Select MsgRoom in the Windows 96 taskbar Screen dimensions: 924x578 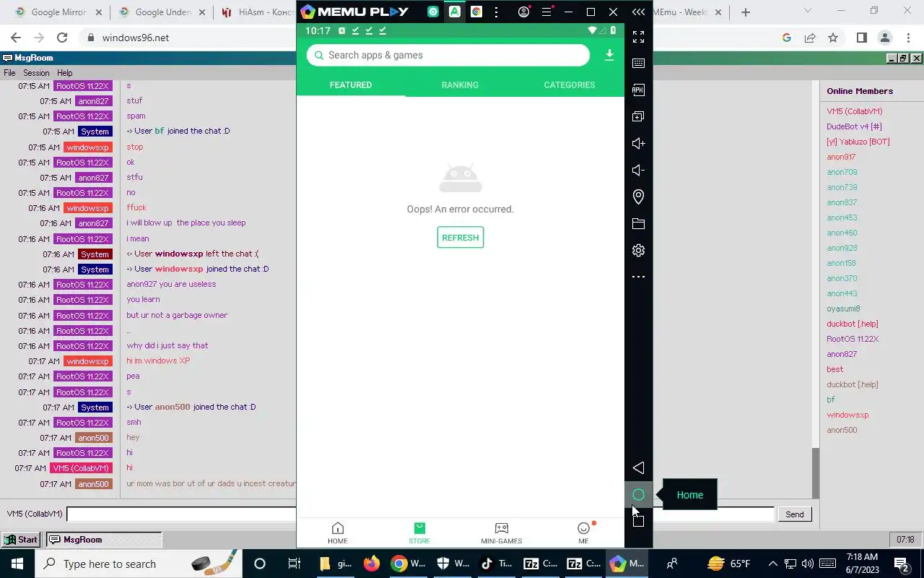point(104,540)
